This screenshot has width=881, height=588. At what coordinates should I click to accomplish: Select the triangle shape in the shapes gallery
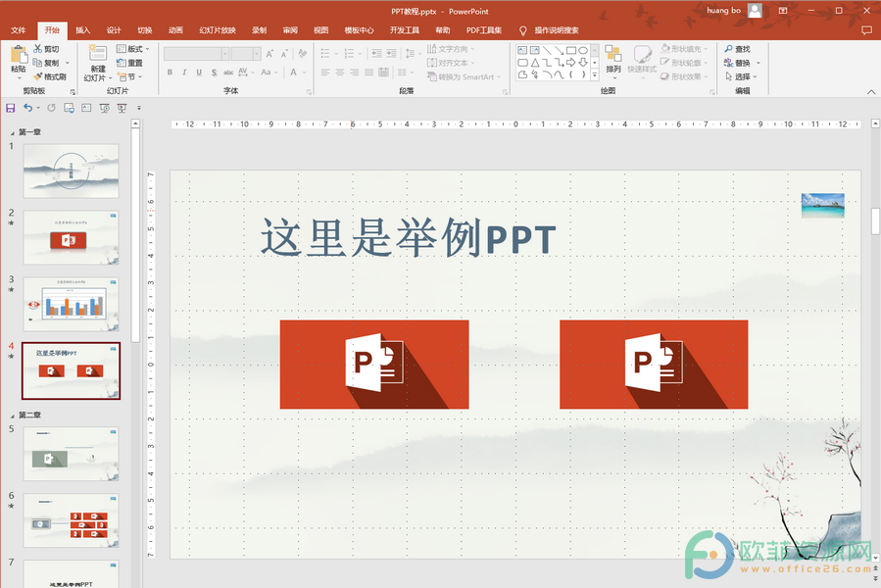tap(535, 63)
